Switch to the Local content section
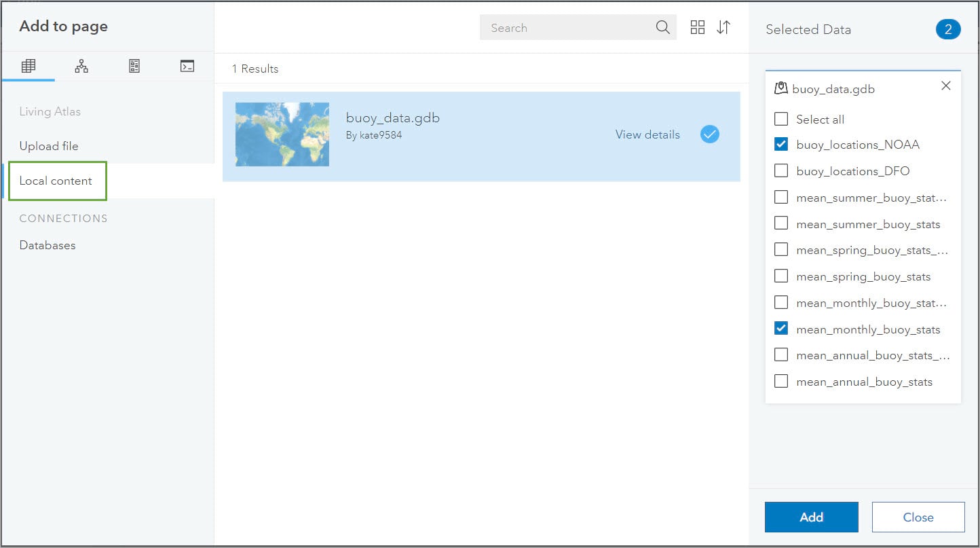This screenshot has height=548, width=980. 58,181
